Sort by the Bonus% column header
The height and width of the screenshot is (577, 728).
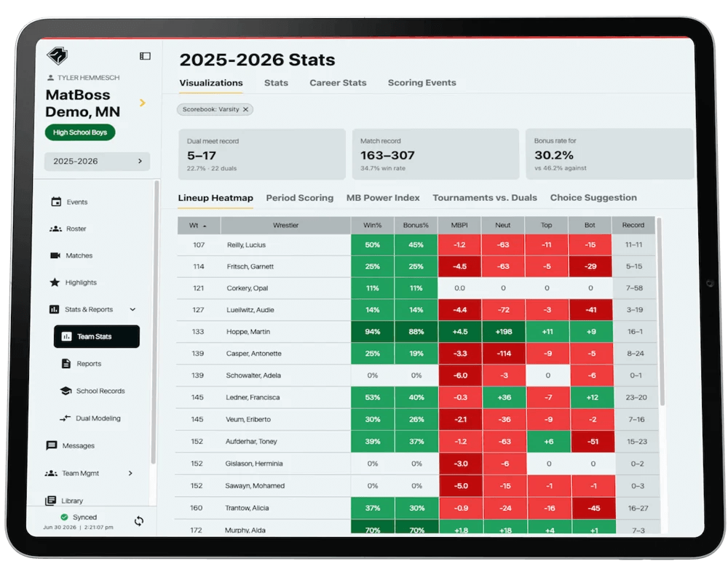pyautogui.click(x=416, y=225)
